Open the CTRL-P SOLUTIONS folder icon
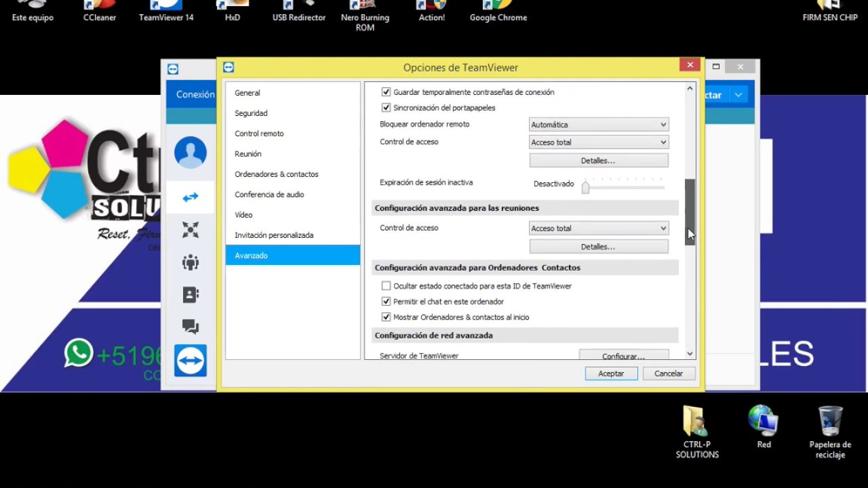Screen dimensions: 868x488 tap(697, 432)
